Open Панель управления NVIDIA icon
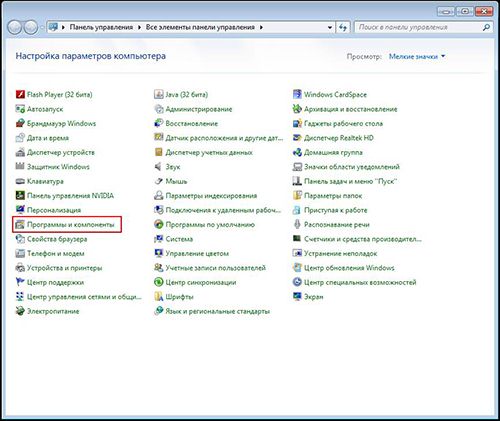Viewport: 500px width, 421px height. tap(20, 196)
